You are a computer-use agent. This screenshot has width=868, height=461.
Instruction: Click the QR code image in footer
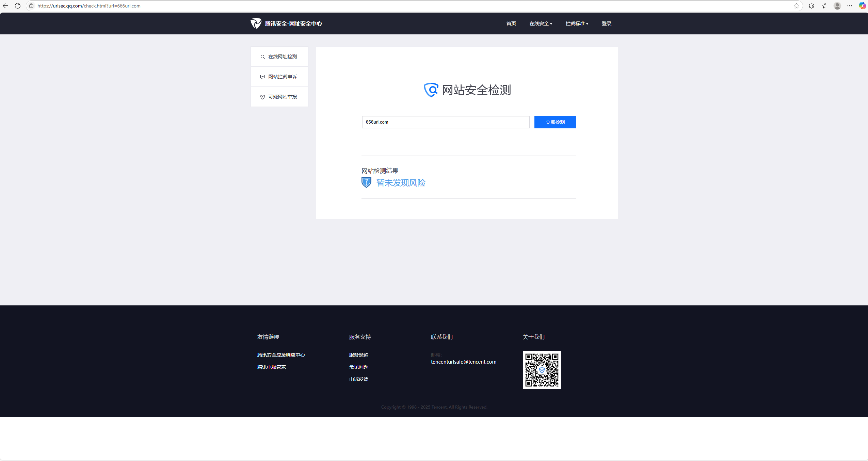(542, 370)
